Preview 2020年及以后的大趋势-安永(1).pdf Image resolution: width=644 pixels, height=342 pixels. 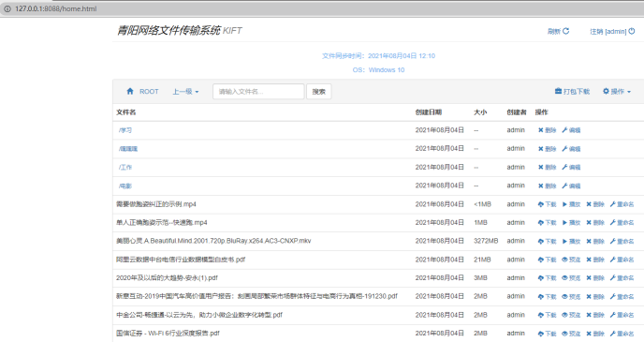(x=571, y=278)
